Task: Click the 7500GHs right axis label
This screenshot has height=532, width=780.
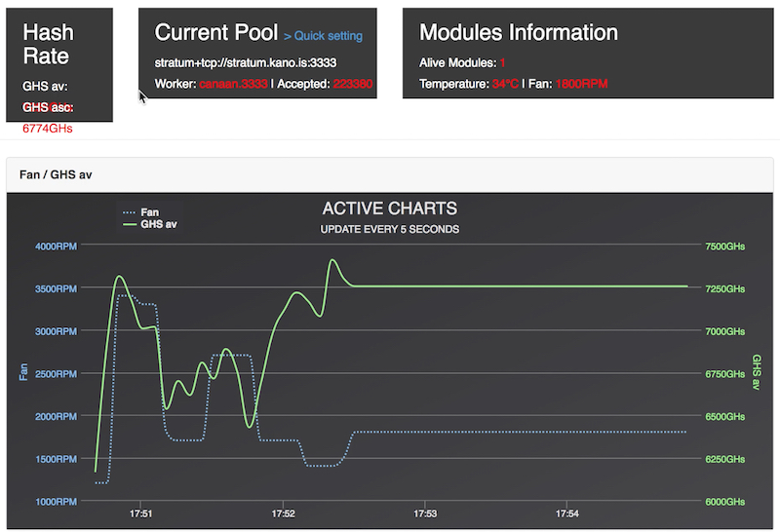Action: pyautogui.click(x=723, y=247)
